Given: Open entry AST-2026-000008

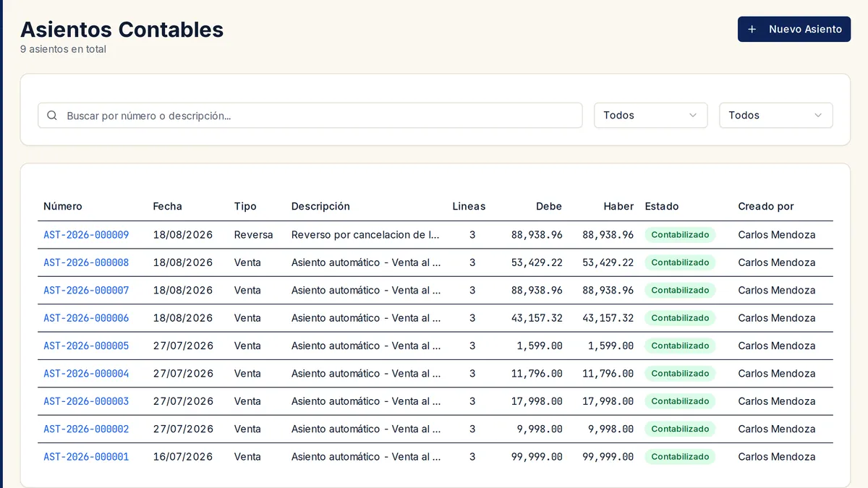Looking at the screenshot, I should [86, 262].
